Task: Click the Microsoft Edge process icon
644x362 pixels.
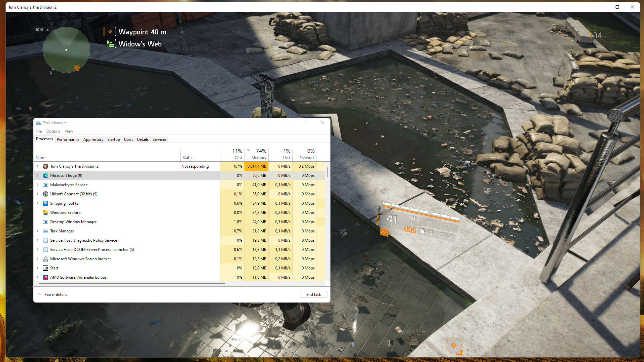Action: point(46,176)
